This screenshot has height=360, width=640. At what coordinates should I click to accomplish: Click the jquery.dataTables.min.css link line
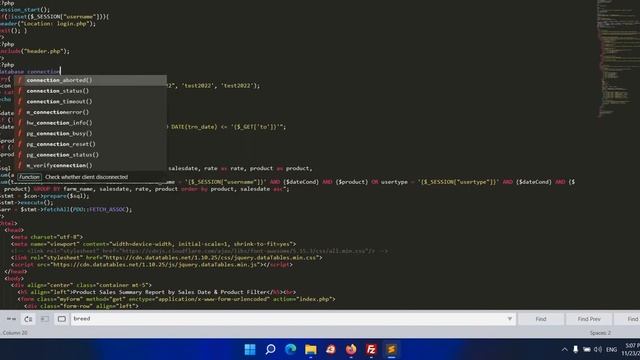coord(167,258)
